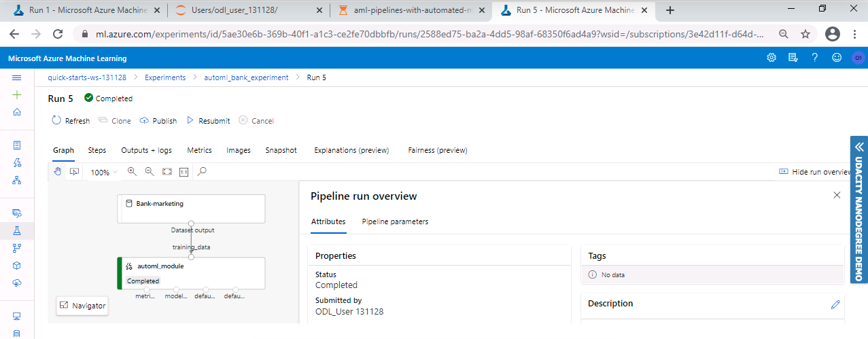This screenshot has height=339, width=868.
Task: Open Experiments flask icon in sidebar
Action: tap(17, 231)
